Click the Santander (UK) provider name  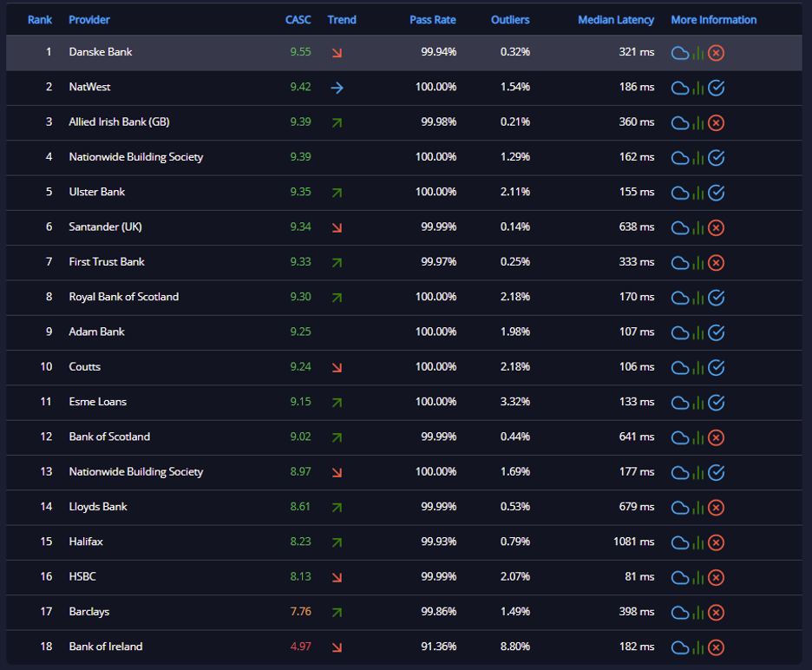pyautogui.click(x=105, y=227)
